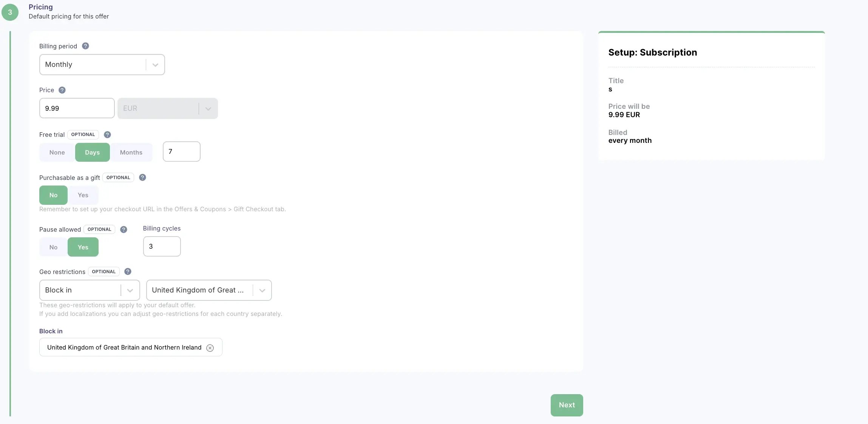Switch free trial to Months
The height and width of the screenshot is (424, 868).
(131, 152)
